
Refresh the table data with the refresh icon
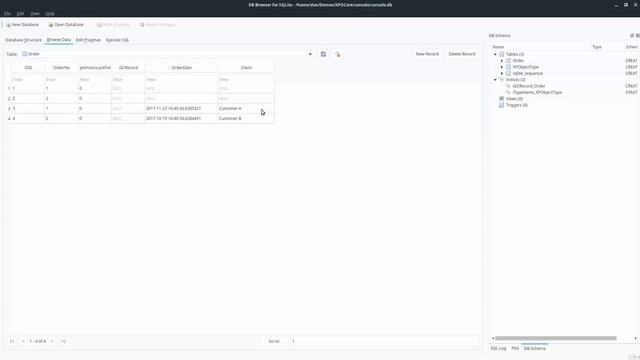[x=323, y=54]
